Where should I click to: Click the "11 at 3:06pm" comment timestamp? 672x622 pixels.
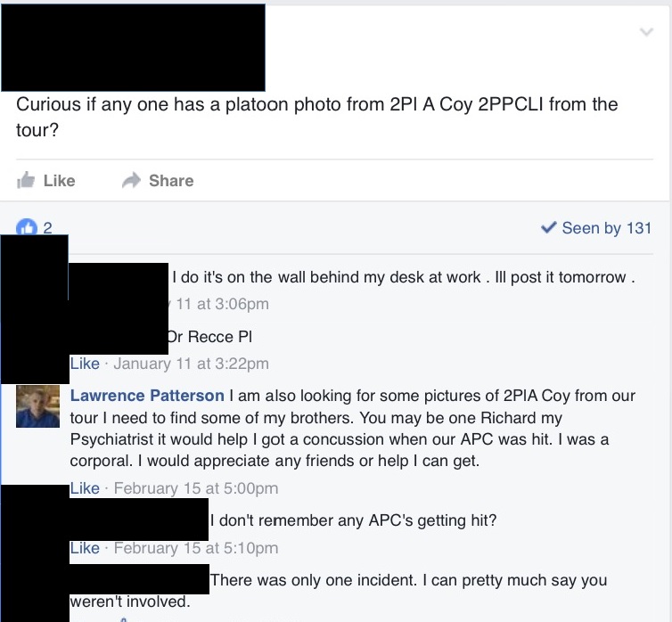223,304
